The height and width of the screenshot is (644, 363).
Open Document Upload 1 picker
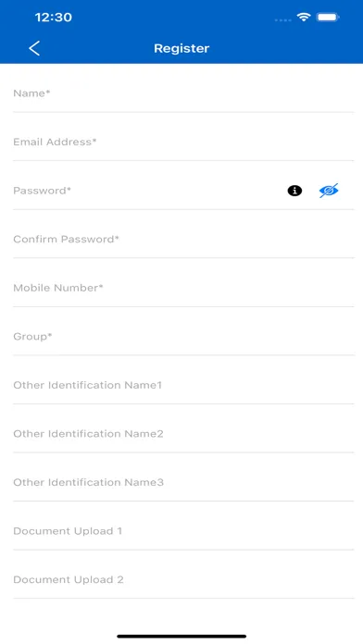click(183, 531)
